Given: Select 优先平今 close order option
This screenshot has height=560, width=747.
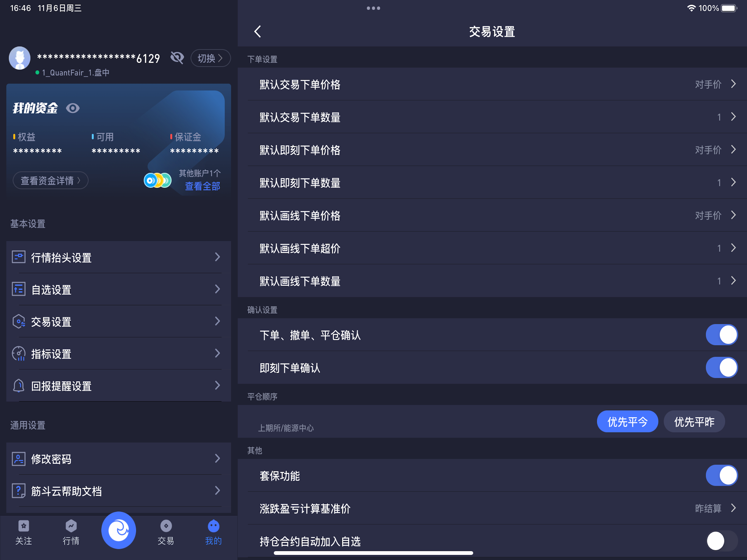Looking at the screenshot, I should (628, 422).
